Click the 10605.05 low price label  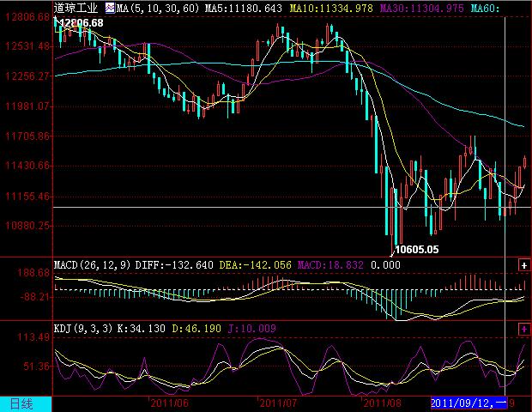(x=417, y=250)
